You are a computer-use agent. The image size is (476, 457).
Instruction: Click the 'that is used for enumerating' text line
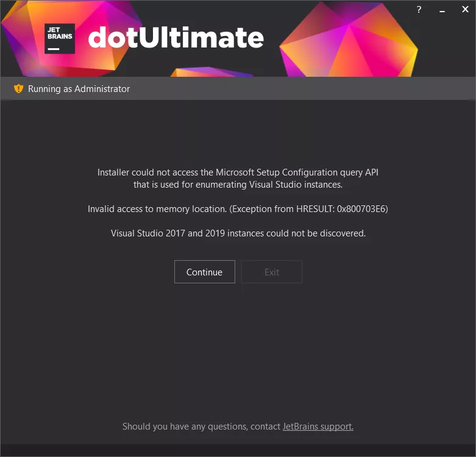pos(238,185)
